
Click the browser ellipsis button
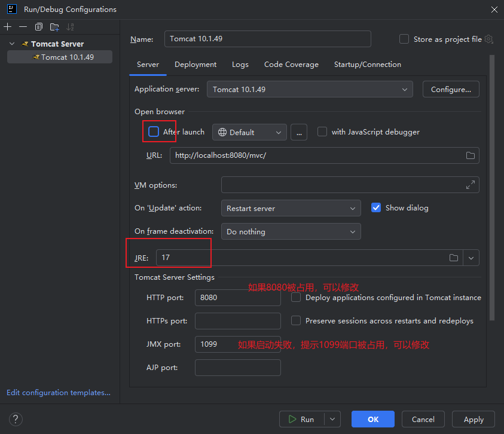coord(299,132)
